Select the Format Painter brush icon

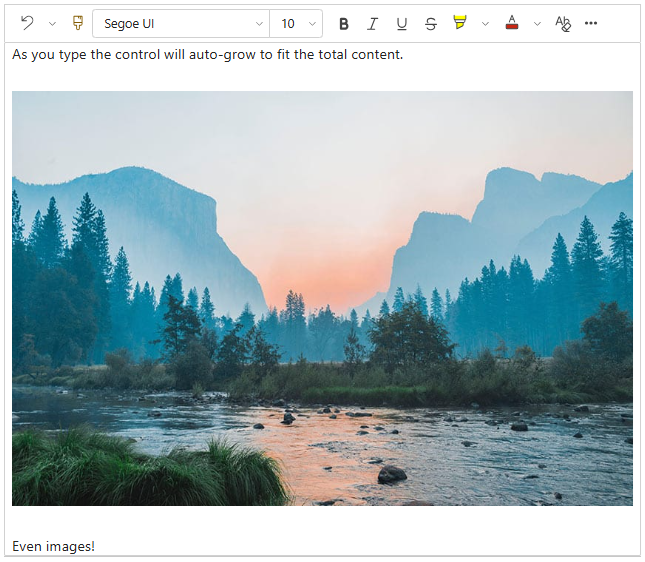tap(78, 23)
